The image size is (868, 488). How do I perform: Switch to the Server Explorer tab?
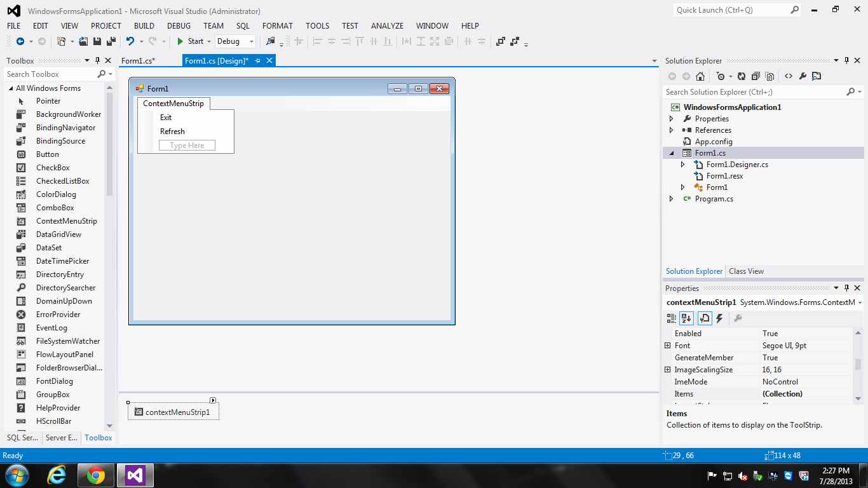tap(62, 438)
